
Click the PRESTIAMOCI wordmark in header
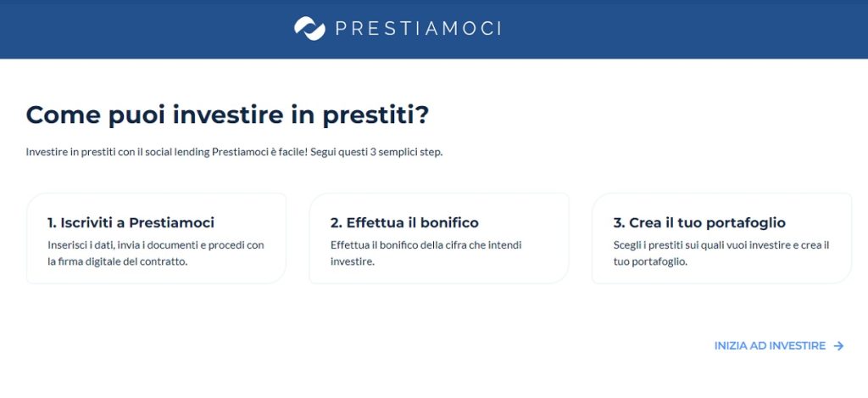pos(418,28)
